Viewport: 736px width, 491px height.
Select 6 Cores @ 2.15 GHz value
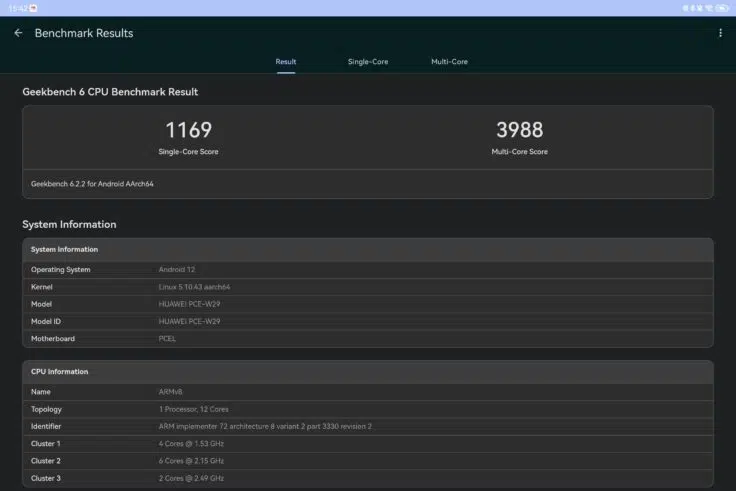coord(191,461)
